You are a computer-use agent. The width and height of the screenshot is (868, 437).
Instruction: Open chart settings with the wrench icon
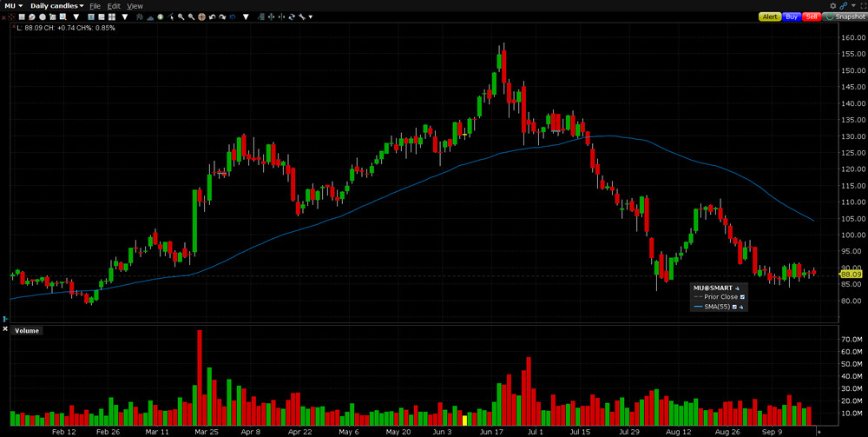pos(301,17)
